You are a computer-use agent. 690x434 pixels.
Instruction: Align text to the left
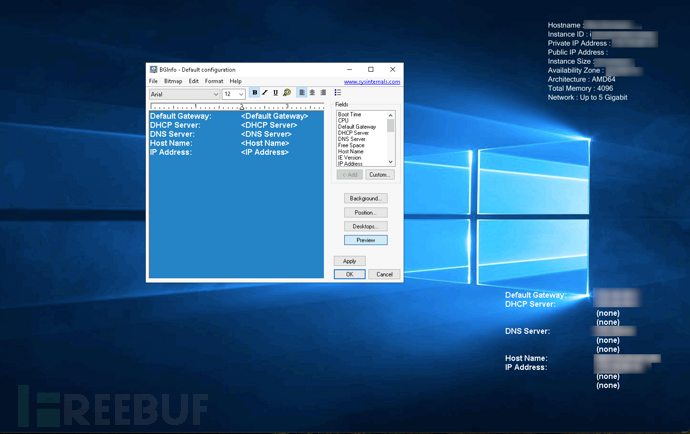(302, 93)
